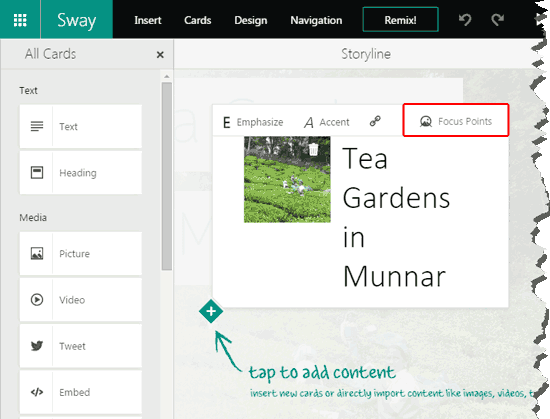
Task: Click the Twitter bird icon
Action: (x=37, y=346)
